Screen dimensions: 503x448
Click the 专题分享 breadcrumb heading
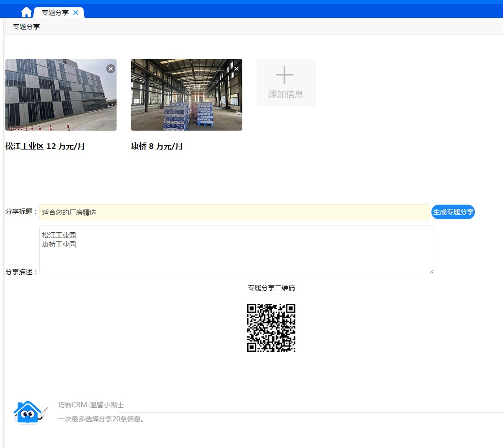[x=26, y=27]
